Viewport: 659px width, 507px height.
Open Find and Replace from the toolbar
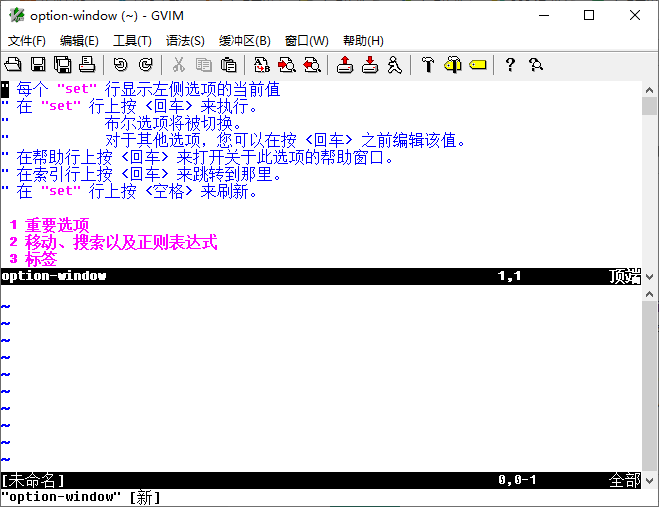263,65
